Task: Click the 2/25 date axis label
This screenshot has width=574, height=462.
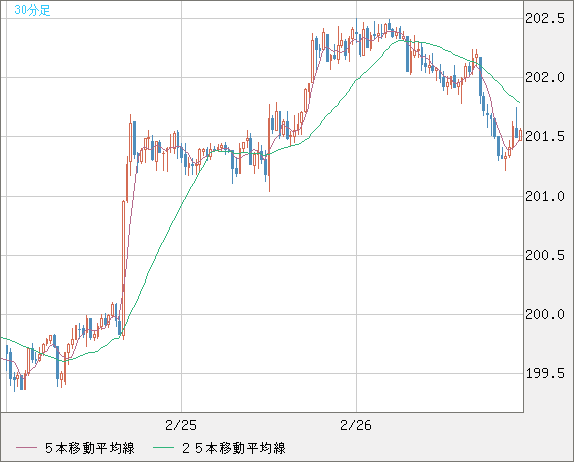Action: coord(181,425)
